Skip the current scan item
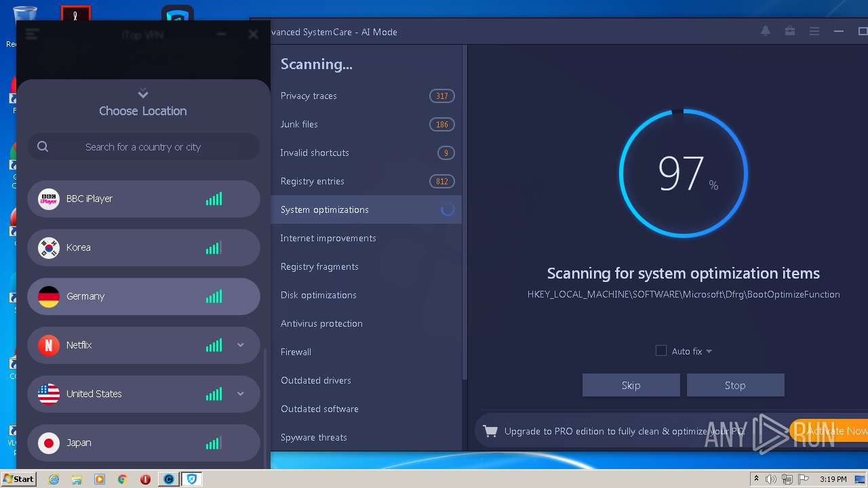Screen dimensions: 868x488 631,385
